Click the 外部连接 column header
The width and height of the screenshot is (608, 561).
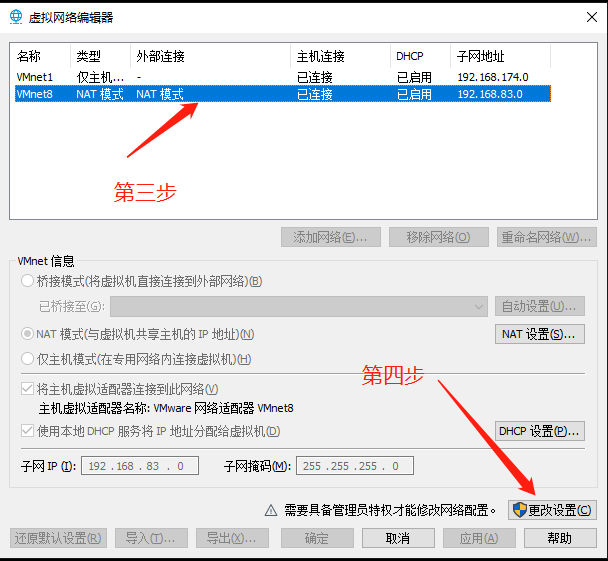(x=211, y=56)
